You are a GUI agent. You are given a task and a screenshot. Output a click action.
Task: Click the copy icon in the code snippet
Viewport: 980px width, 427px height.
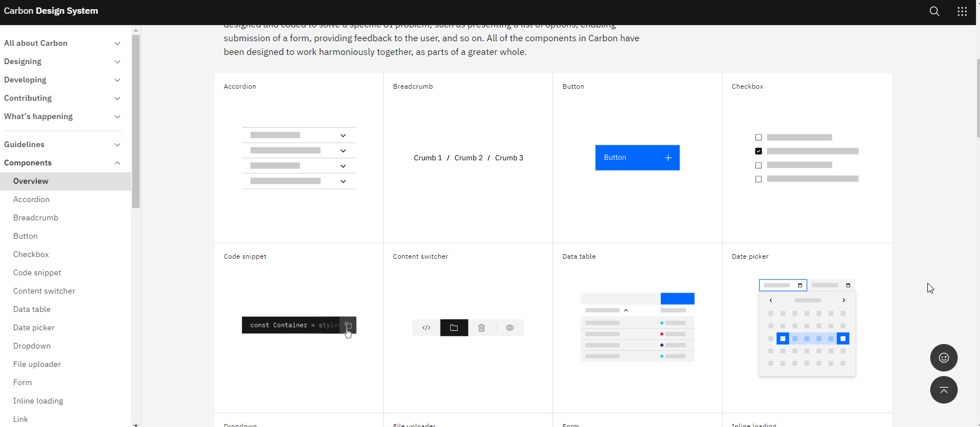tap(348, 325)
